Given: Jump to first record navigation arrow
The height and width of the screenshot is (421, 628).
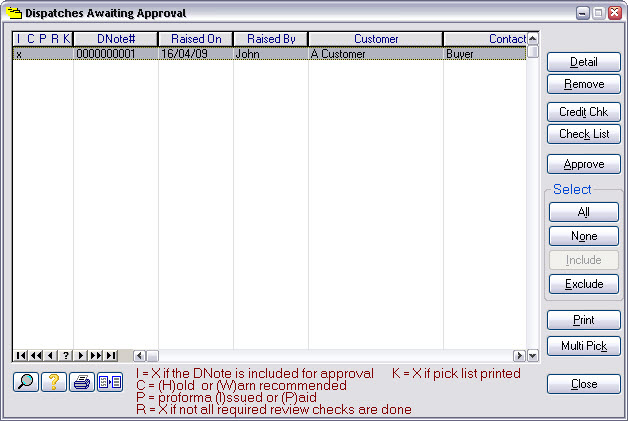Looking at the screenshot, I should [x=20, y=355].
